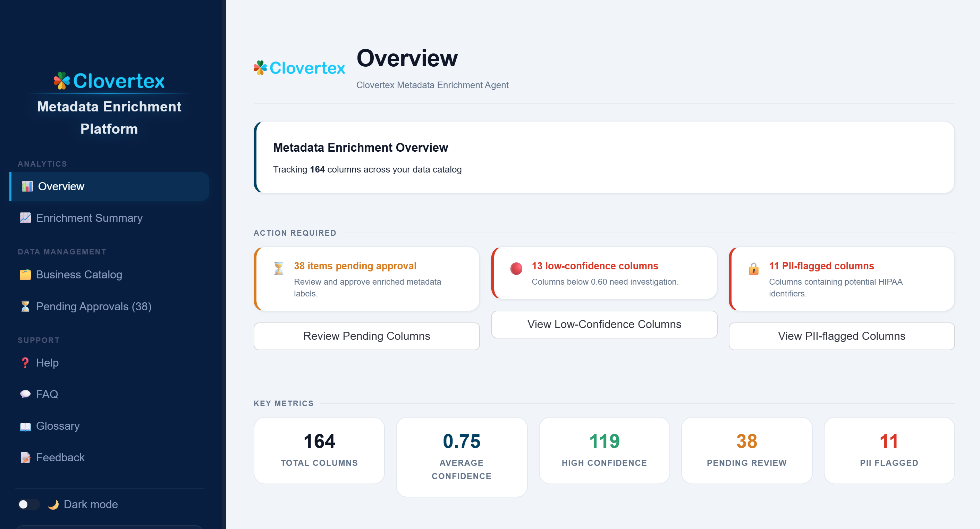Click the red circle icon in low-confidence card
The image size is (980, 529).
click(x=516, y=268)
